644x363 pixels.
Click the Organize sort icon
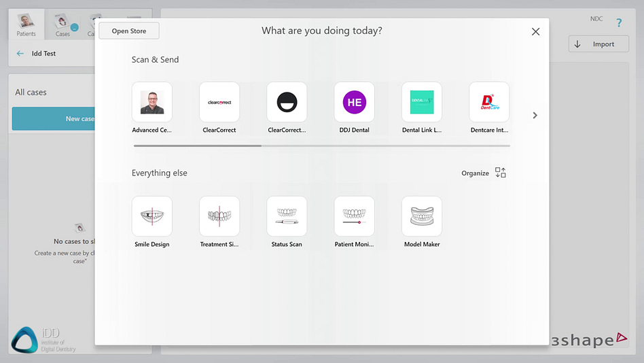pyautogui.click(x=501, y=173)
